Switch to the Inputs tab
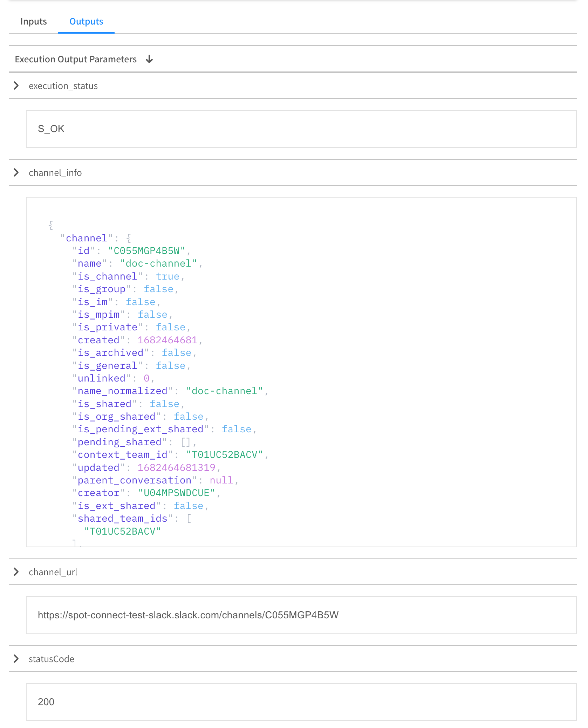This screenshot has height=728, width=588. coord(33,22)
